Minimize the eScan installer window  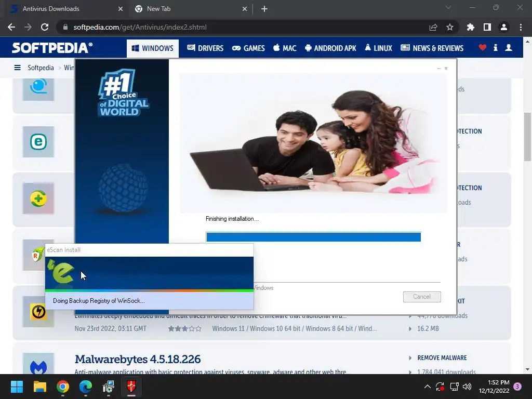tap(438, 68)
